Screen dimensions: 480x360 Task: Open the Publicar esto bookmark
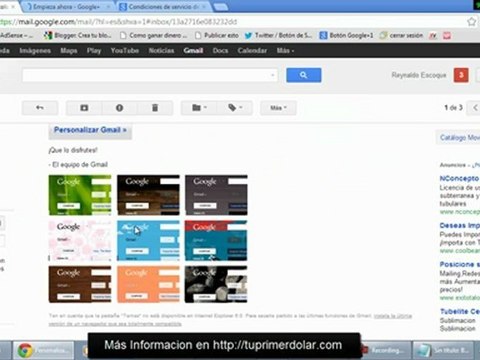click(217, 35)
